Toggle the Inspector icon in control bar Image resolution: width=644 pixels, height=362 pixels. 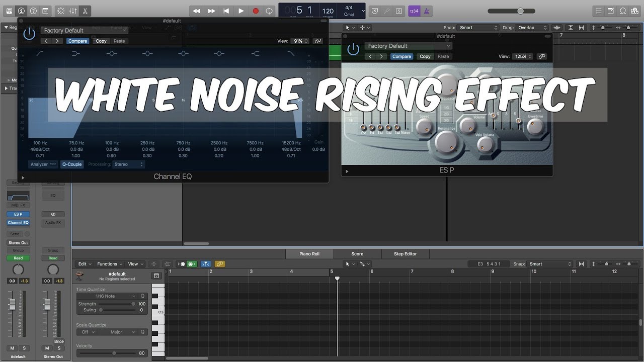[21, 11]
